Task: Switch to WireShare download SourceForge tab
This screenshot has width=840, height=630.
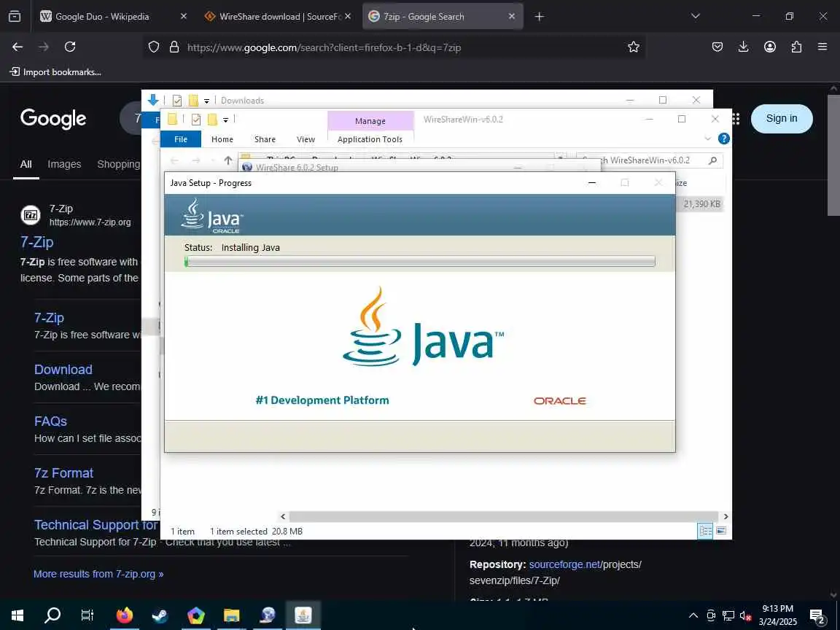Action: [273, 17]
